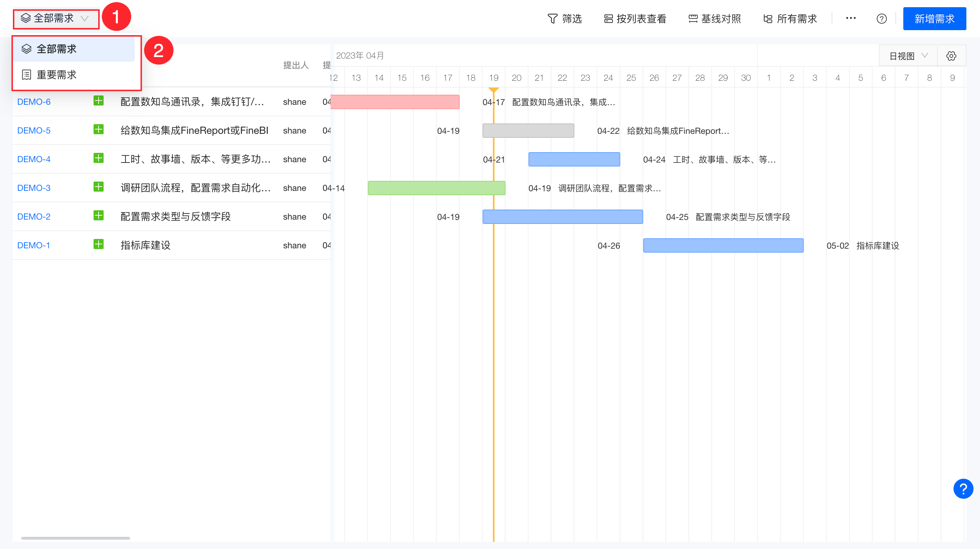Screen dimensions: 980x549
Task: Expand DEMO-3 with green plus icon
Action: [99, 187]
